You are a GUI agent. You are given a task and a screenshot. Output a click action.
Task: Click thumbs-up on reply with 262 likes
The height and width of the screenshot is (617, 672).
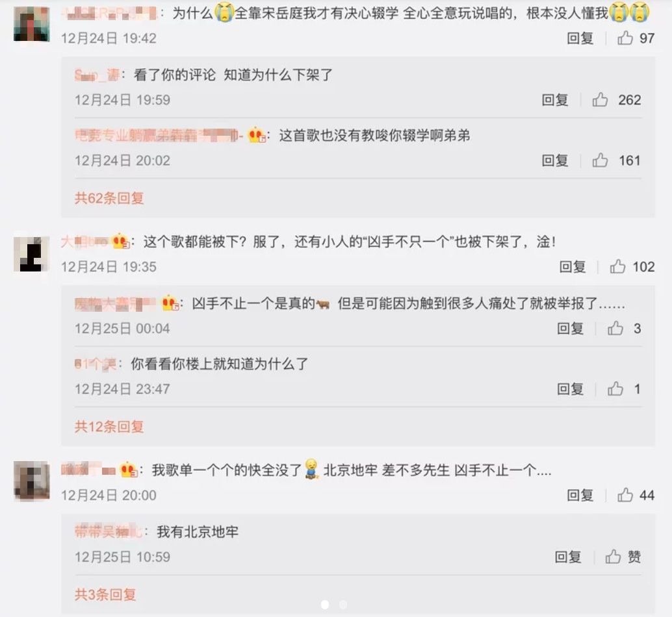[x=600, y=100]
